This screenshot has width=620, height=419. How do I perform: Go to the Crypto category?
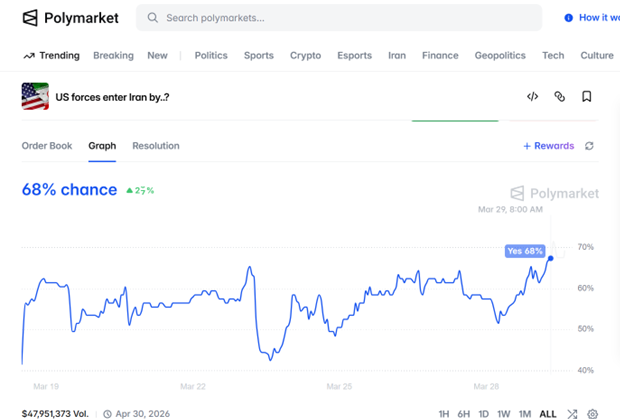[x=305, y=56]
